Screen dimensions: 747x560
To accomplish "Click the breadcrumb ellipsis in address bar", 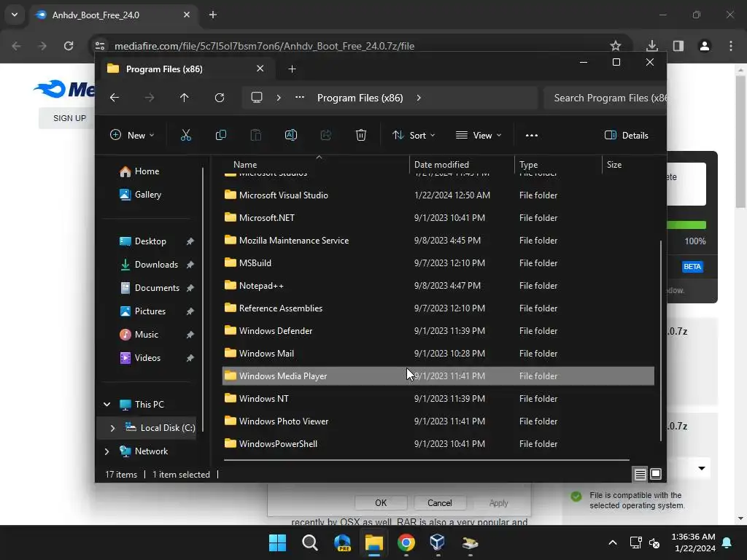I will [300, 97].
